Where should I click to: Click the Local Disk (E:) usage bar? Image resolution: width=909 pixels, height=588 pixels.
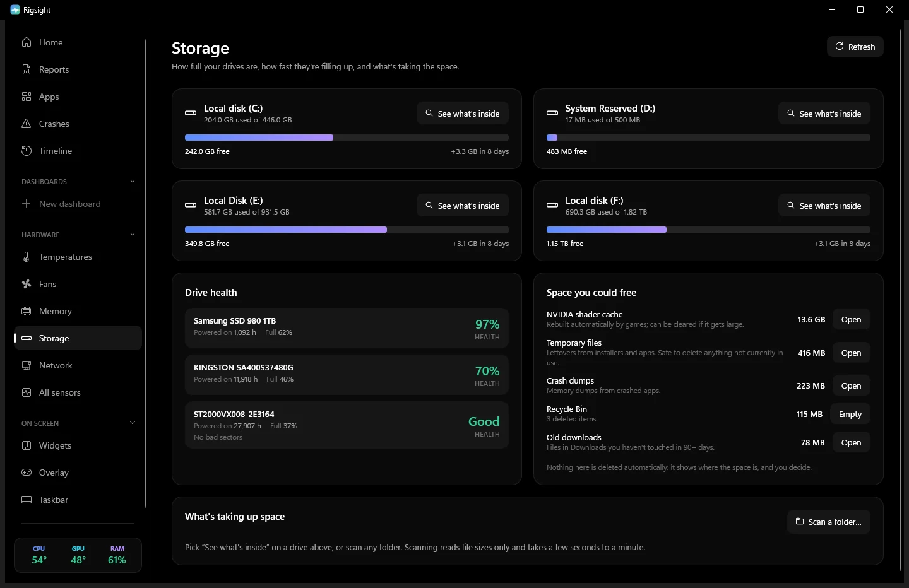tap(347, 230)
